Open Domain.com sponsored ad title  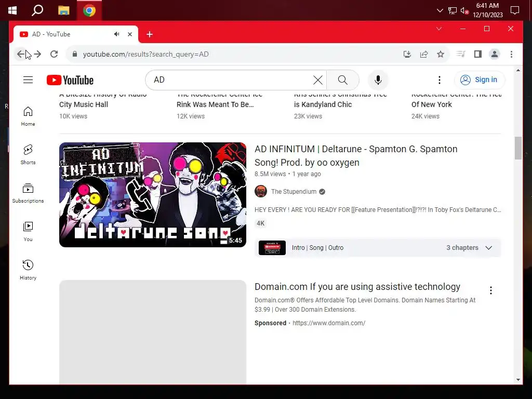(x=357, y=287)
